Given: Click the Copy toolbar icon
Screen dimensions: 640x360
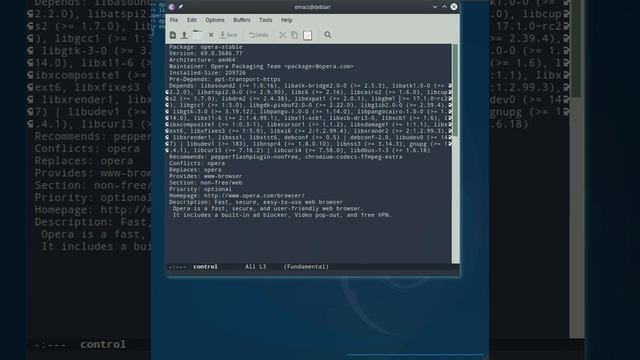Looking at the screenshot, I should click(x=294, y=35).
